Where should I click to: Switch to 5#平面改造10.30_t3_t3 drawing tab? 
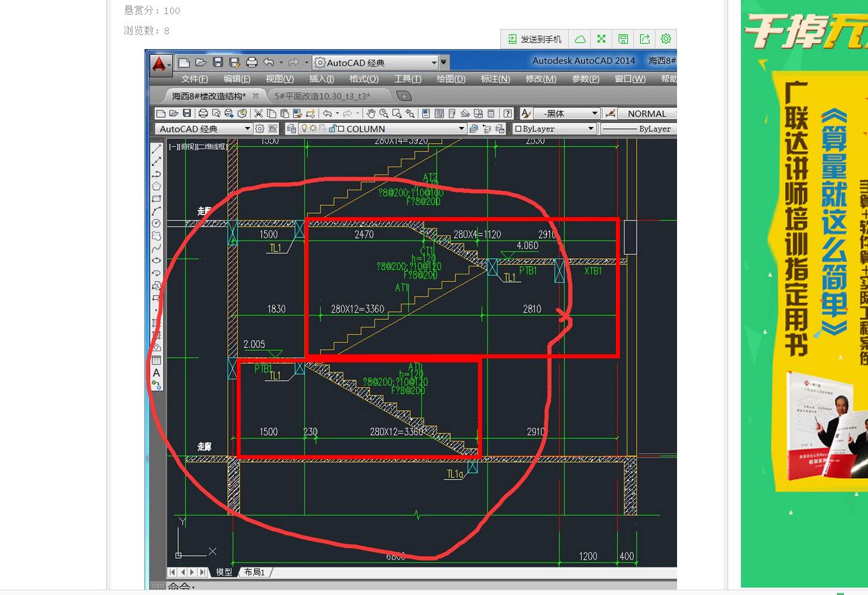[x=322, y=95]
